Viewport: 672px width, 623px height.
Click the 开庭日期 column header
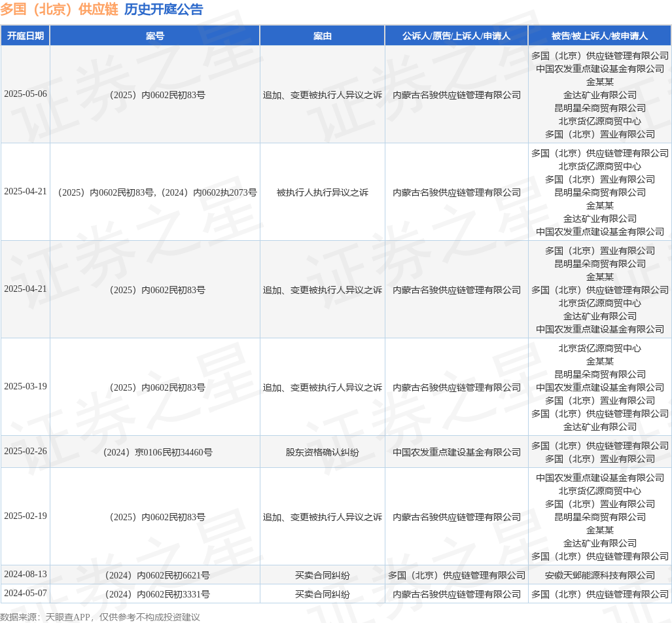[26, 35]
